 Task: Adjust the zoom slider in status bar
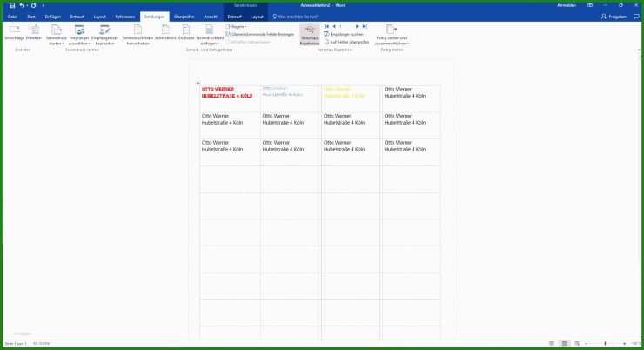[x=605, y=343]
